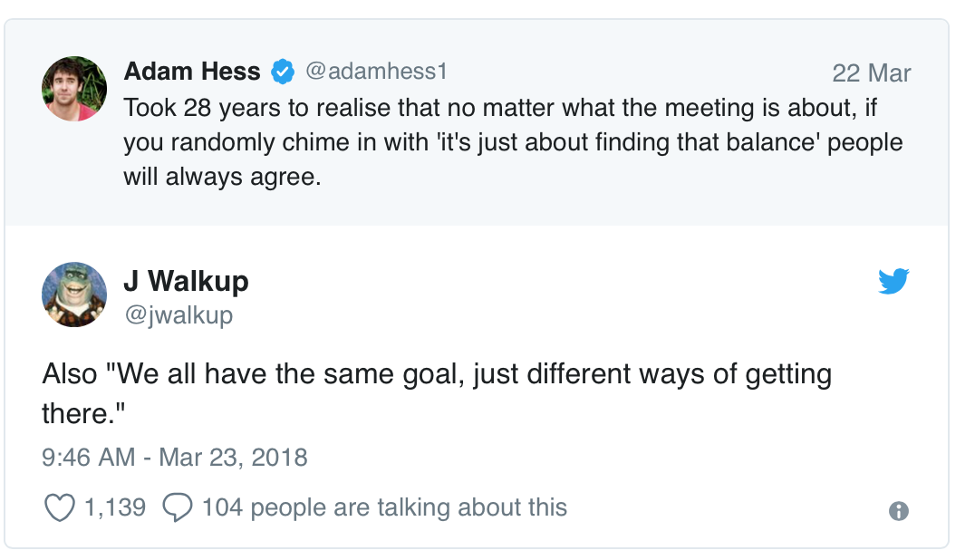This screenshot has width=975, height=560.
Task: Click the Twitter bird logo icon
Action: (893, 282)
